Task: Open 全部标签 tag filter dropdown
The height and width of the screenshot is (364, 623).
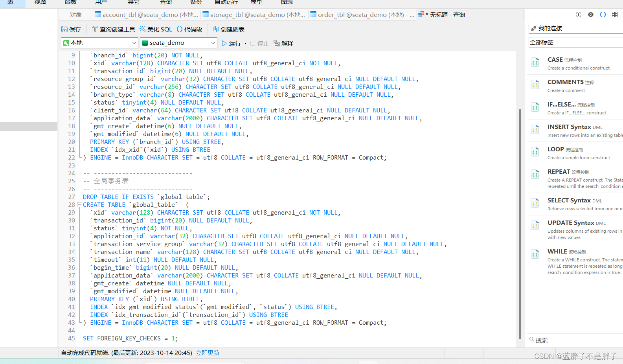Action: (x=576, y=42)
